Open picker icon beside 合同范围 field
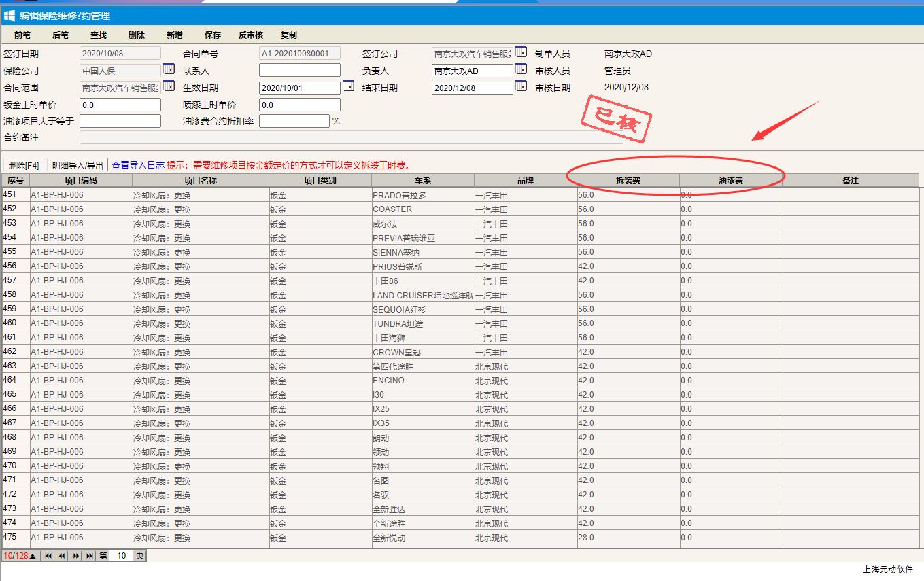 coord(169,86)
